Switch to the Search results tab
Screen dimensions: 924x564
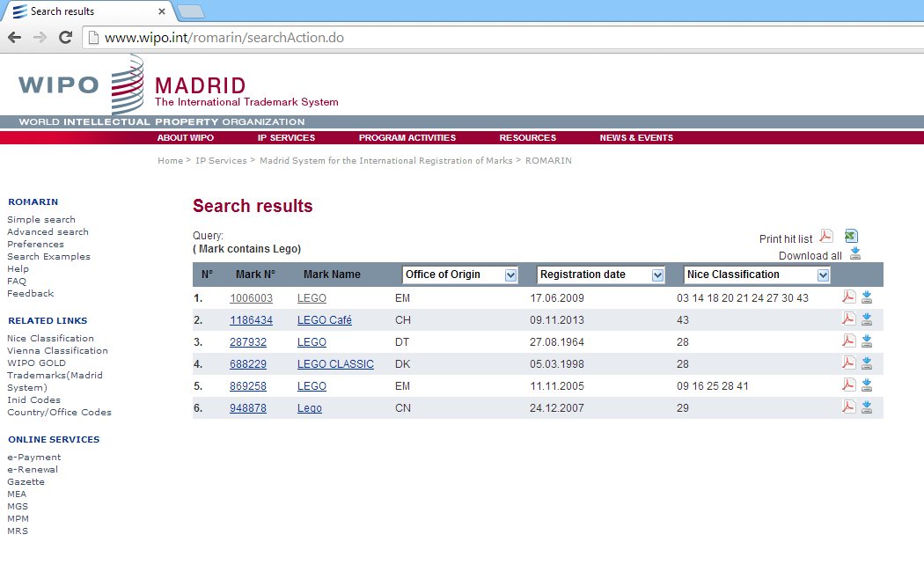84,11
